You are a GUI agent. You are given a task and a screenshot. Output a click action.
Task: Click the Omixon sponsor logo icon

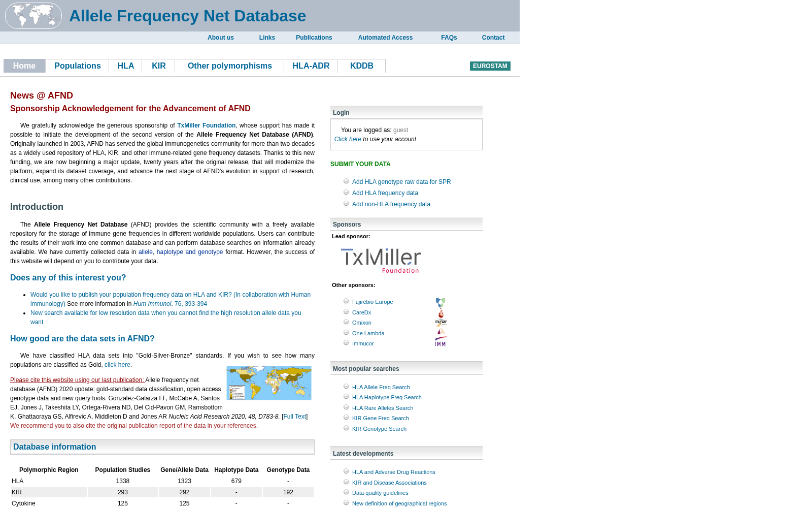pos(441,323)
